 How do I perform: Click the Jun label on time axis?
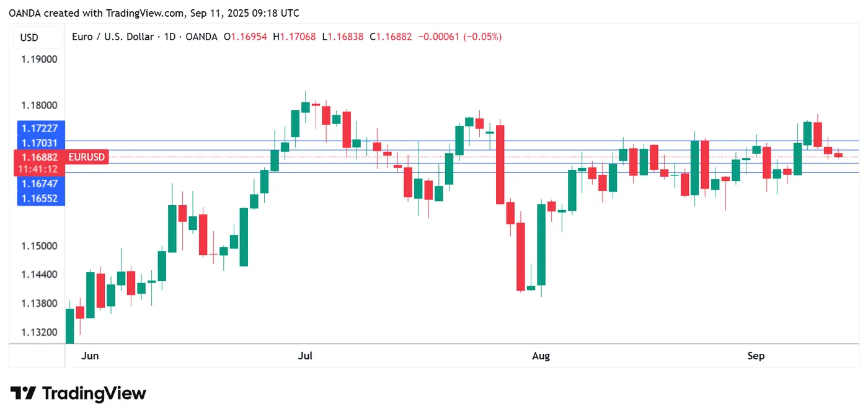(x=91, y=356)
